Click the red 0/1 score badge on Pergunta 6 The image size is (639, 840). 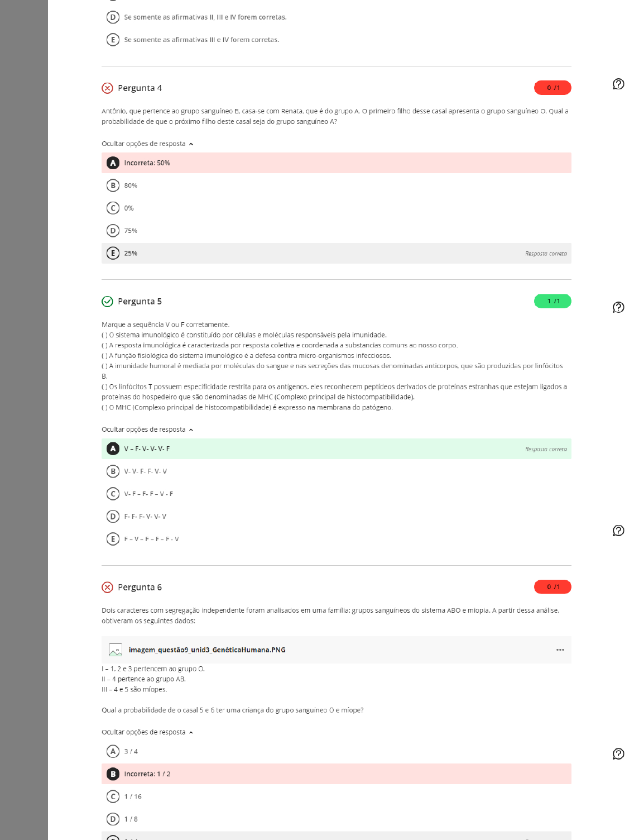point(553,587)
